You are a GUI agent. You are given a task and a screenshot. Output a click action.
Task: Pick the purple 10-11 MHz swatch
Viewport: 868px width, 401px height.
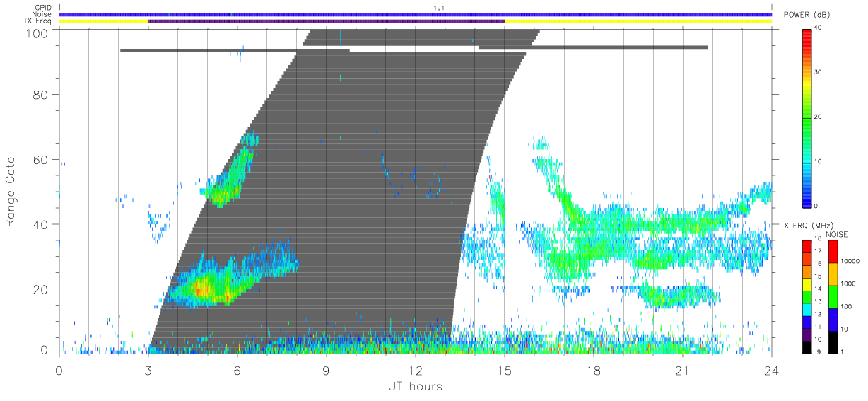[807, 335]
